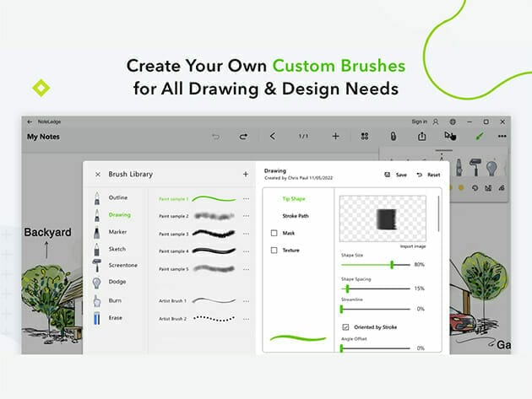Uncheck Oriented by Stroke option
This screenshot has width=532, height=399.
click(x=345, y=326)
